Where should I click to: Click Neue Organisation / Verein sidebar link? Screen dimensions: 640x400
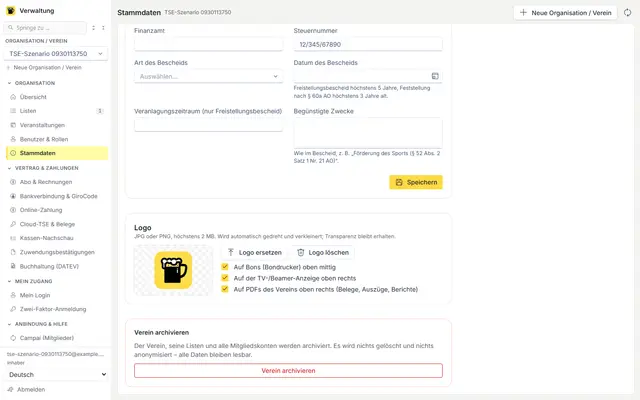point(44,67)
